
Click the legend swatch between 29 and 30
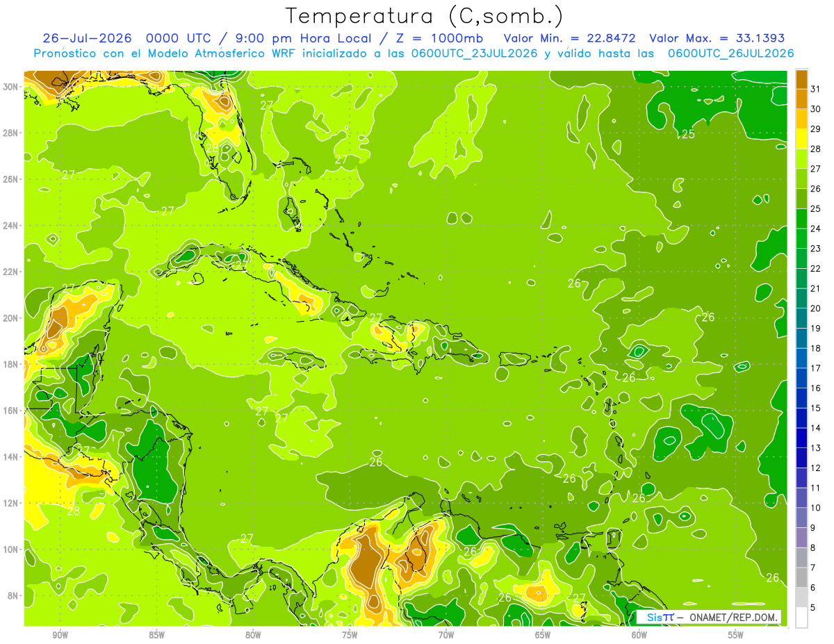802,119
